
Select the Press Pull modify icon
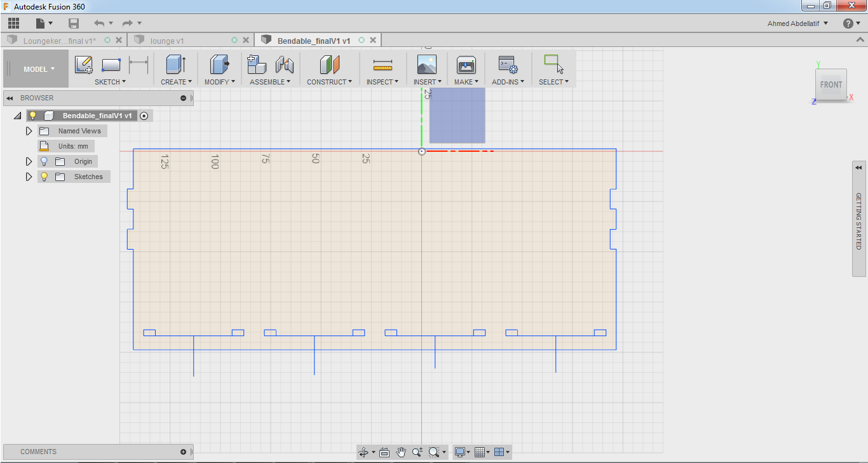pyautogui.click(x=219, y=65)
